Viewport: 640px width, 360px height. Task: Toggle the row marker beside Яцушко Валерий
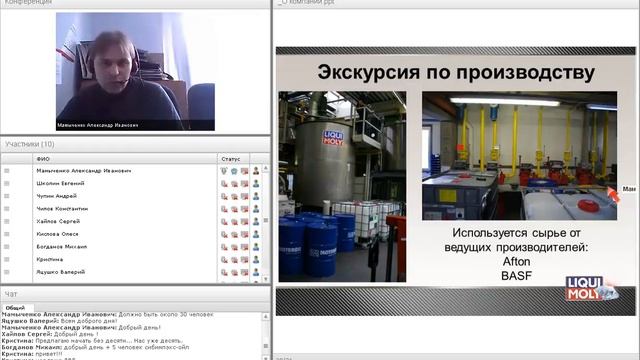(x=7, y=272)
